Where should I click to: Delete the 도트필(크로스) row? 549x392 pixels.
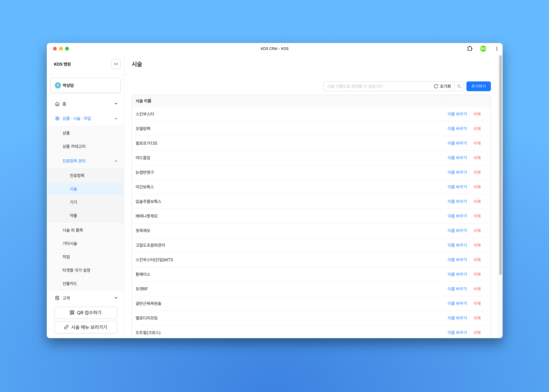(x=477, y=333)
